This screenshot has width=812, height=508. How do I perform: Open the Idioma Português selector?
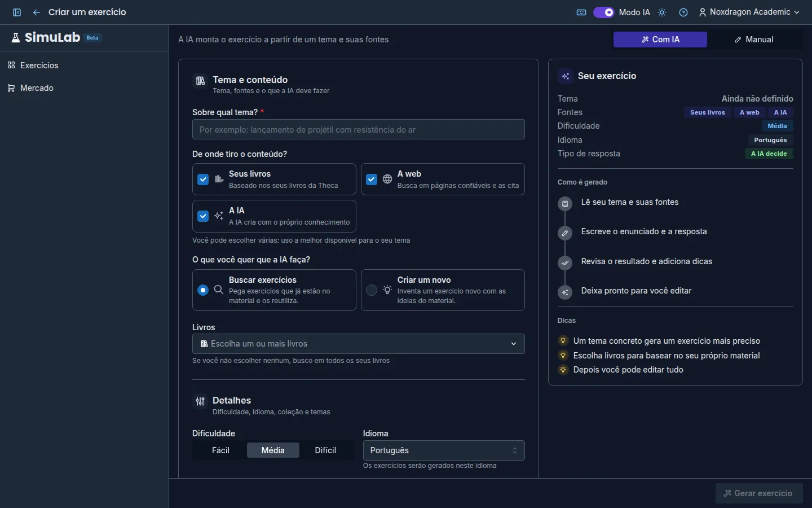[444, 450]
